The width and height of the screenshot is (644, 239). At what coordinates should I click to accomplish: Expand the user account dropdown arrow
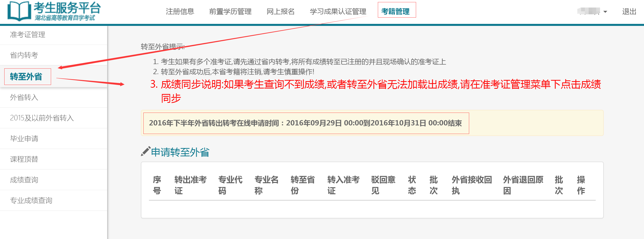pyautogui.click(x=605, y=12)
